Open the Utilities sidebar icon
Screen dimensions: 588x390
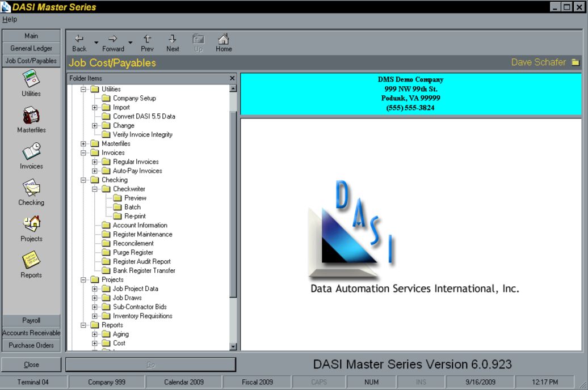tap(31, 79)
